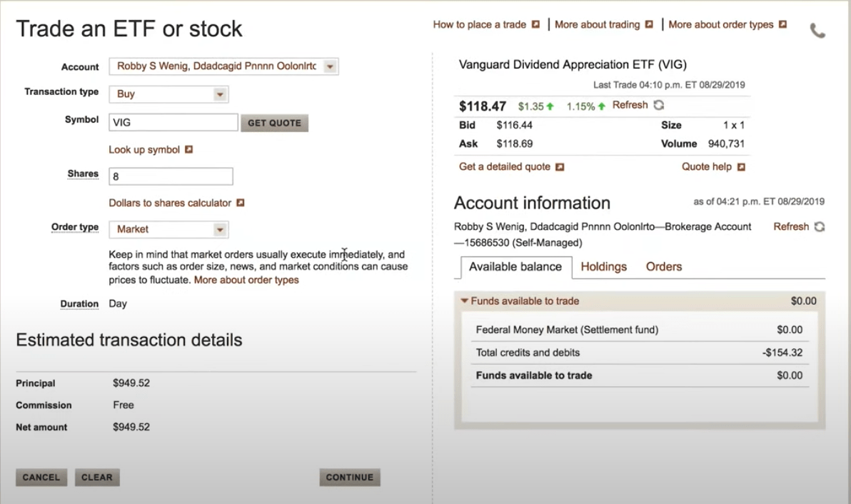
Task: Click the Duration field label
Action: [79, 304]
